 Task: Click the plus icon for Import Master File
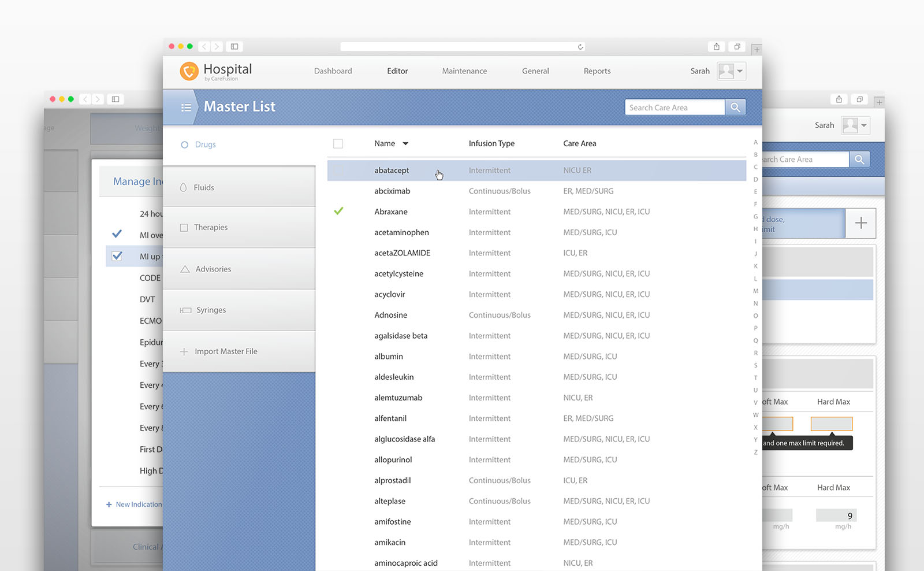pos(184,351)
